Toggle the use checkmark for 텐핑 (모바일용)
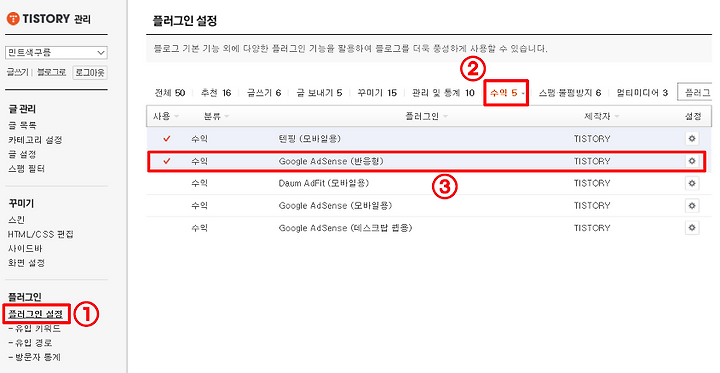The image size is (720, 373). click(x=166, y=139)
